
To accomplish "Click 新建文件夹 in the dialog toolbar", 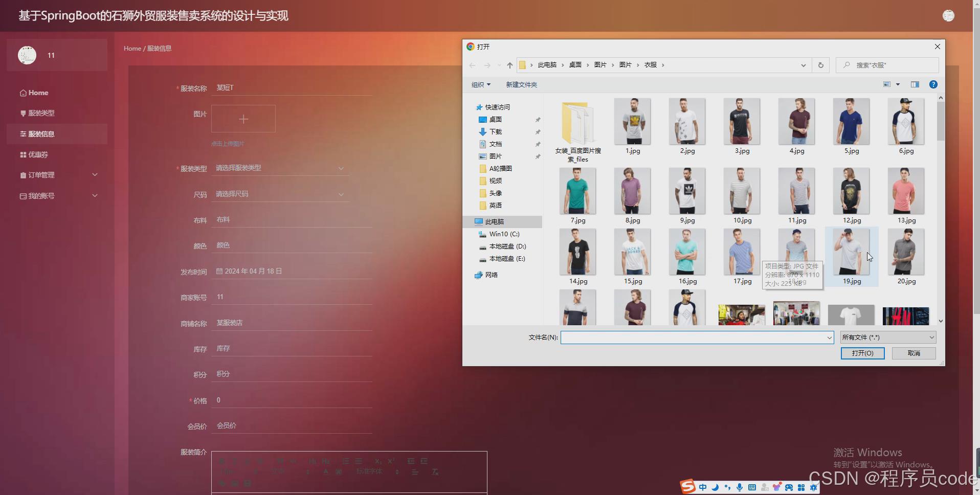I will coord(521,85).
